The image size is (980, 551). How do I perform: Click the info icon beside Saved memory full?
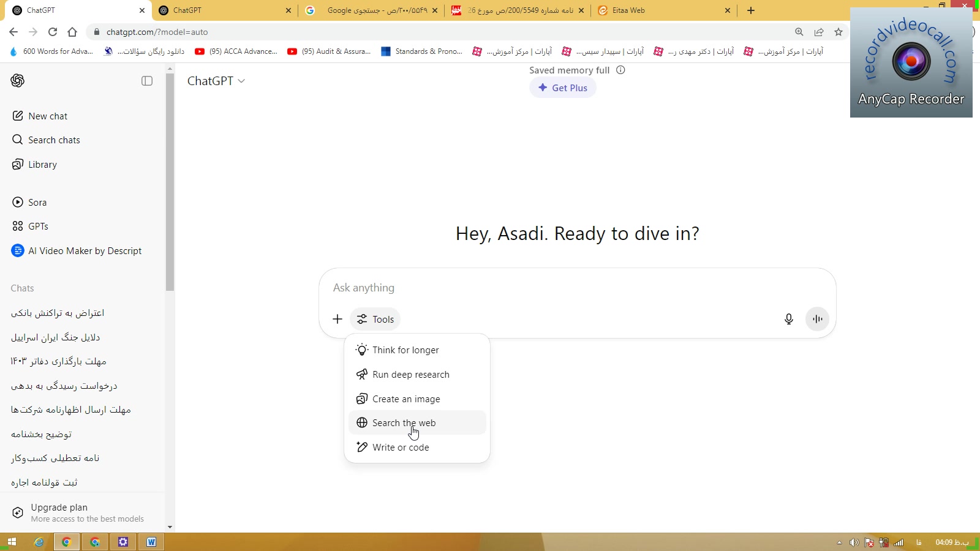click(x=620, y=70)
